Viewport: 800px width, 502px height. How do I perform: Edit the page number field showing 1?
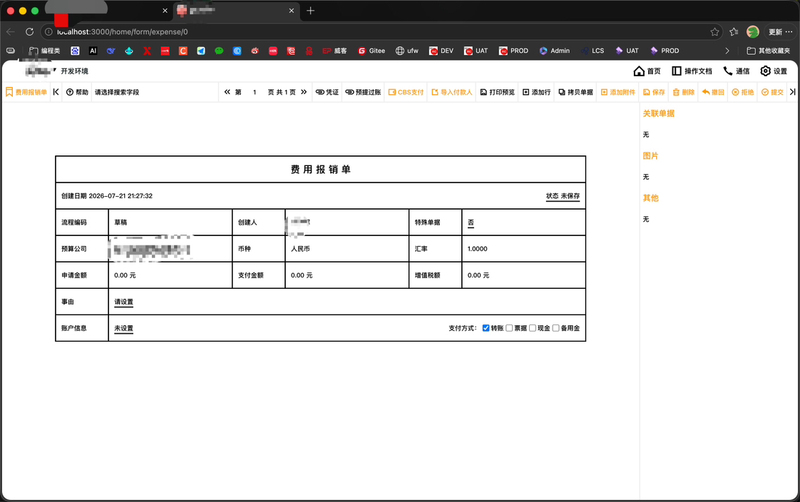click(x=255, y=92)
